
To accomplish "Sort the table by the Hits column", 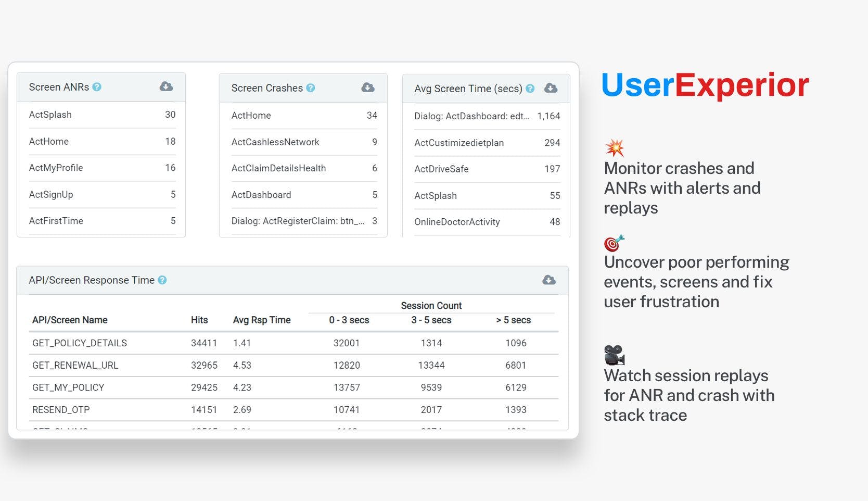I will tap(199, 320).
